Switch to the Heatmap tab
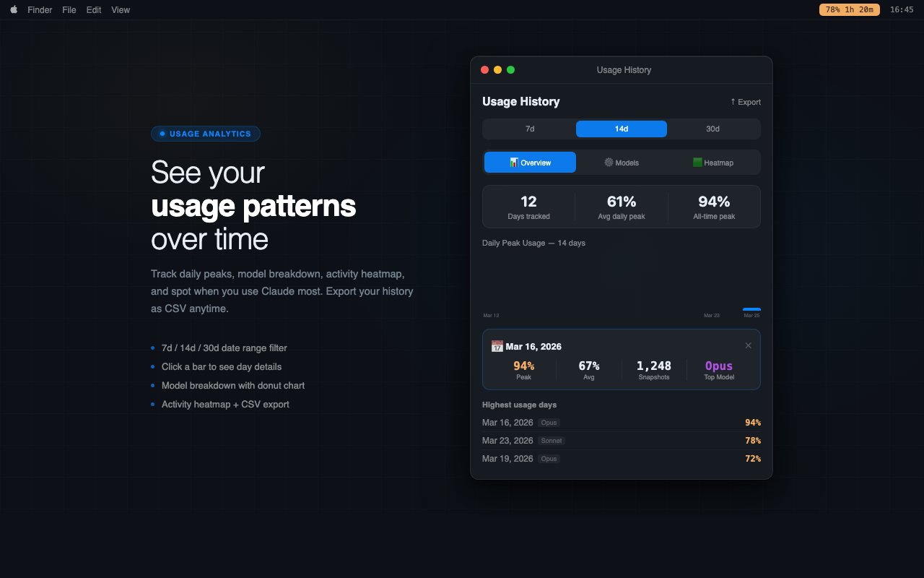This screenshot has height=578, width=924. [713, 162]
